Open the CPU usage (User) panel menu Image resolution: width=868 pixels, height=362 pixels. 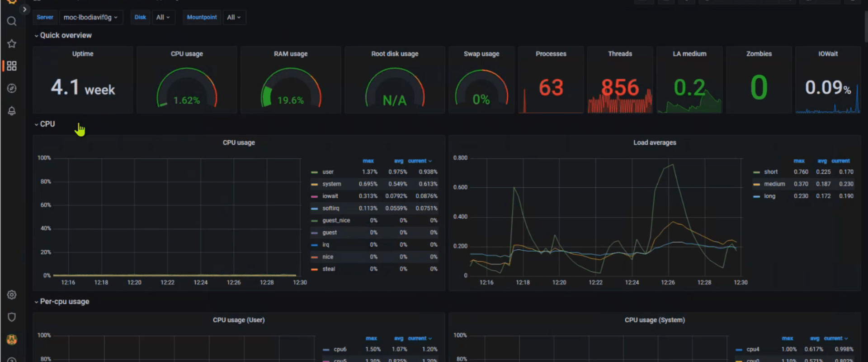pyautogui.click(x=239, y=320)
